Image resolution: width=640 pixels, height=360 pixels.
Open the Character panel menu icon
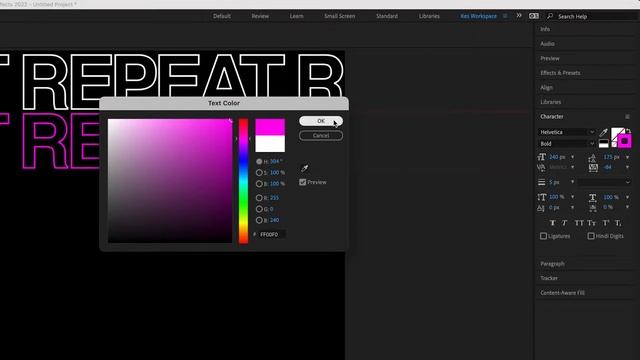point(627,117)
